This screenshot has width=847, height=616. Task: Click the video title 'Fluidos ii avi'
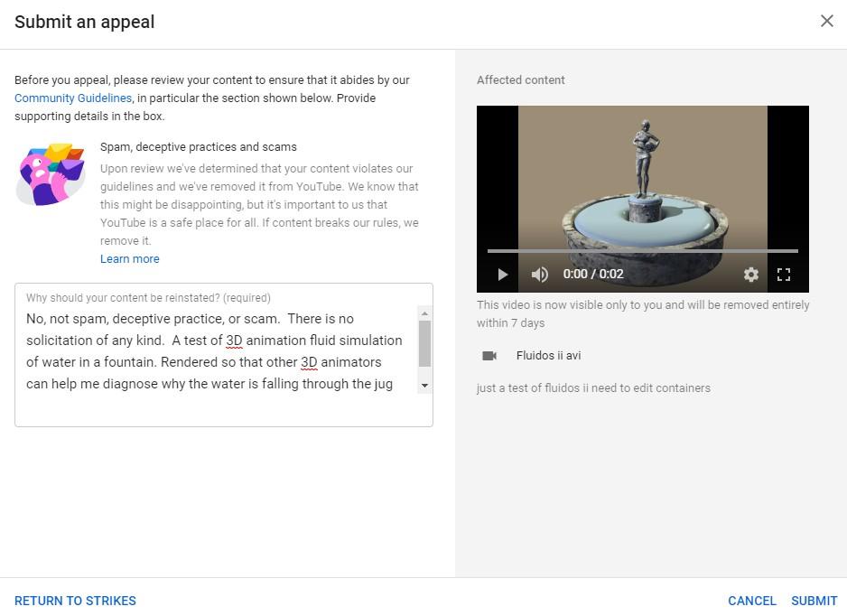(548, 356)
